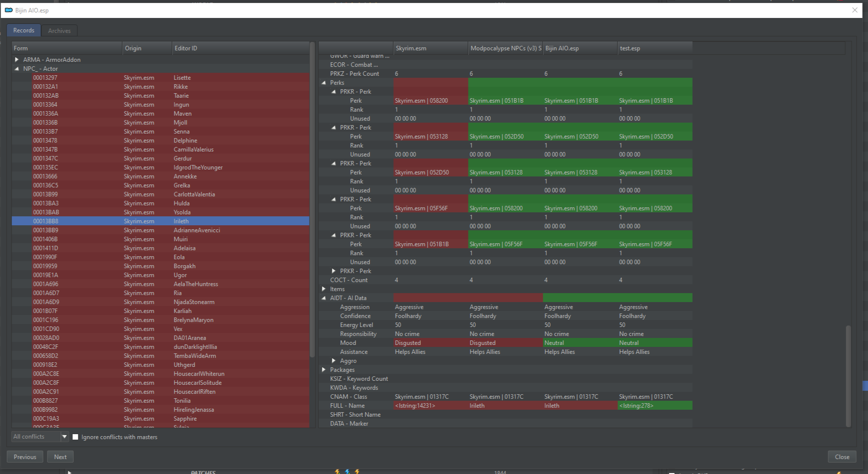The image size is (868, 474).
Task: Select the dunDarklightIllia record row
Action: click(x=160, y=347)
